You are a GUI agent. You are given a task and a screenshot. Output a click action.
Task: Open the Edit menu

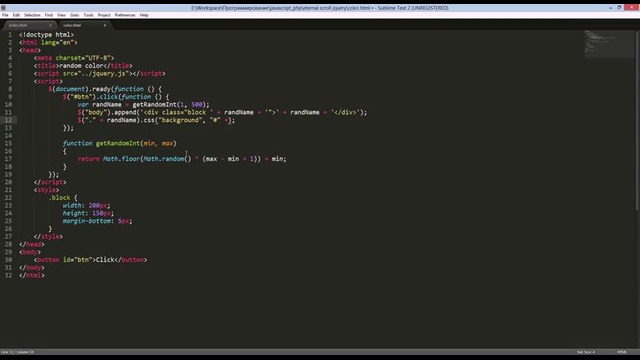point(16,15)
